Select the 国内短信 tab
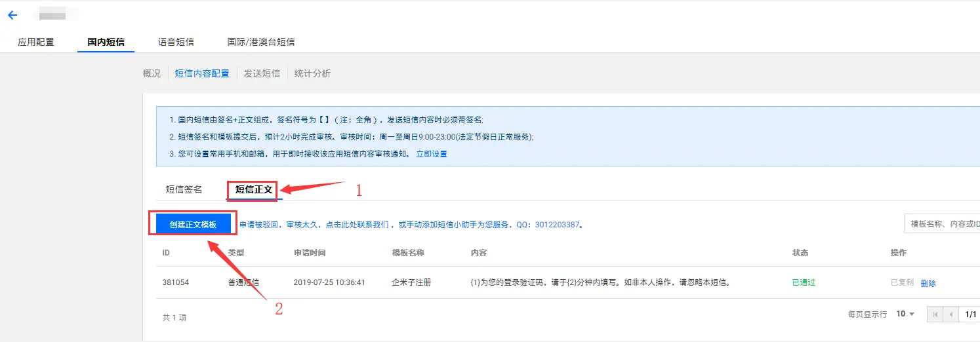The image size is (980, 342). 106,42
